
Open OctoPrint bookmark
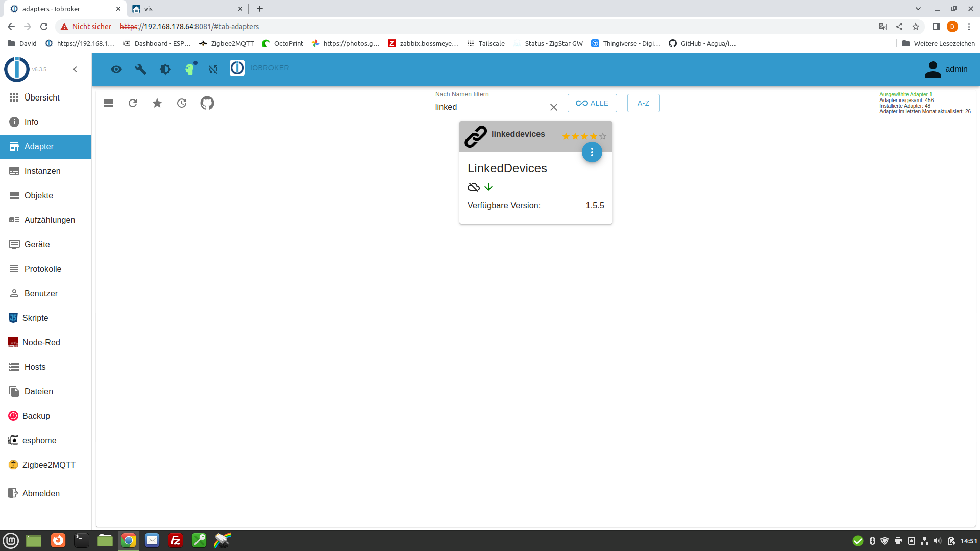point(283,43)
